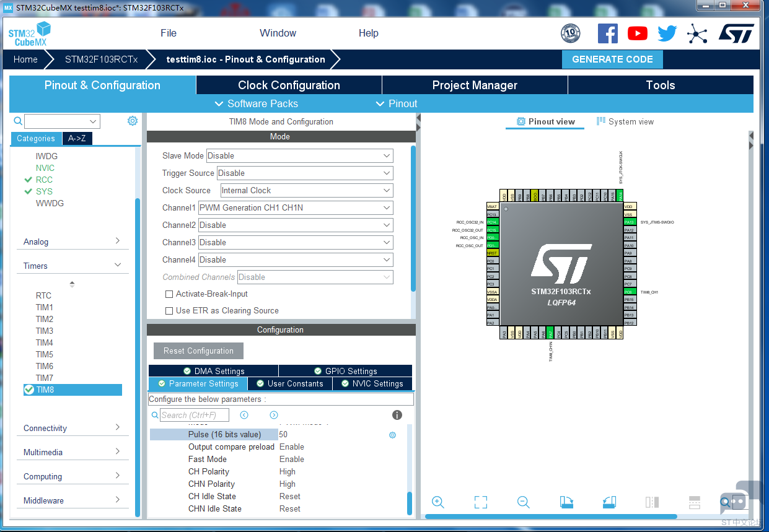Open the File menu

169,33
